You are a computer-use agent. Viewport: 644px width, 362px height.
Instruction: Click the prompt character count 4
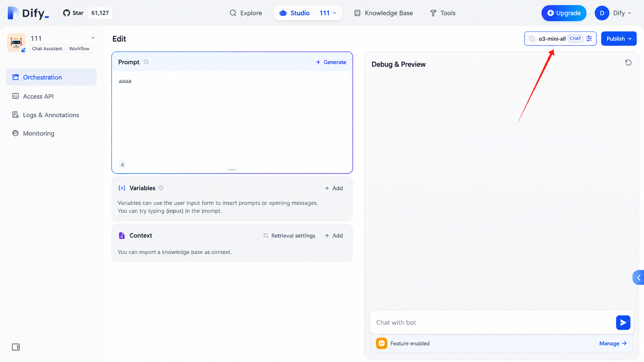[x=122, y=165]
